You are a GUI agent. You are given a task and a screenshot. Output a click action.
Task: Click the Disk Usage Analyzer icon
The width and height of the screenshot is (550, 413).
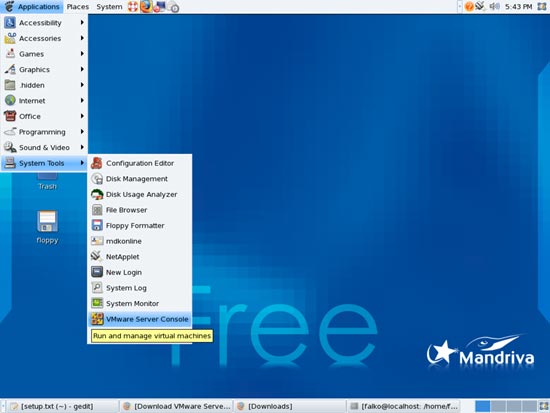97,194
